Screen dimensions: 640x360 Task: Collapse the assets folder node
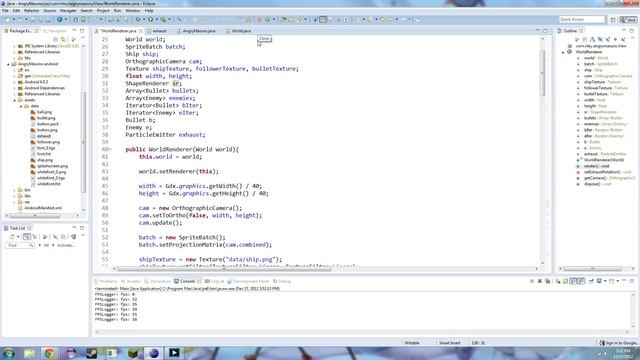(14, 100)
